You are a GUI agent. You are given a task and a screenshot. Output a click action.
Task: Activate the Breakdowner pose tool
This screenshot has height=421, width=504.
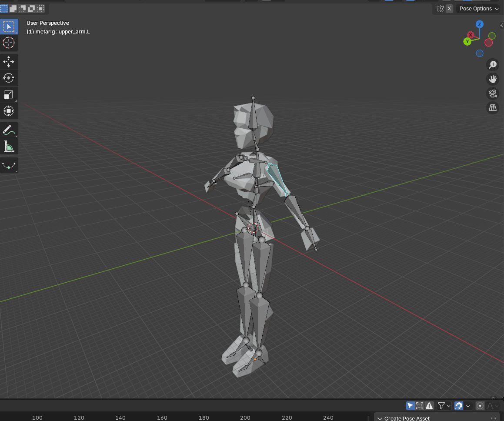coord(9,166)
